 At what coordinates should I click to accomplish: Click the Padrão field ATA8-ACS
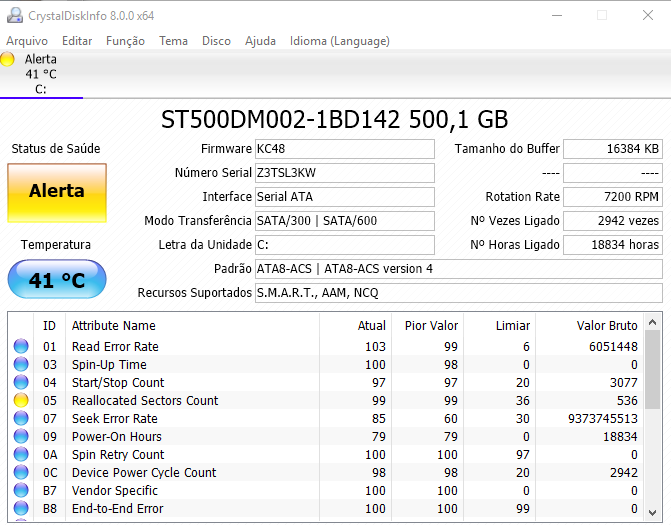click(459, 269)
